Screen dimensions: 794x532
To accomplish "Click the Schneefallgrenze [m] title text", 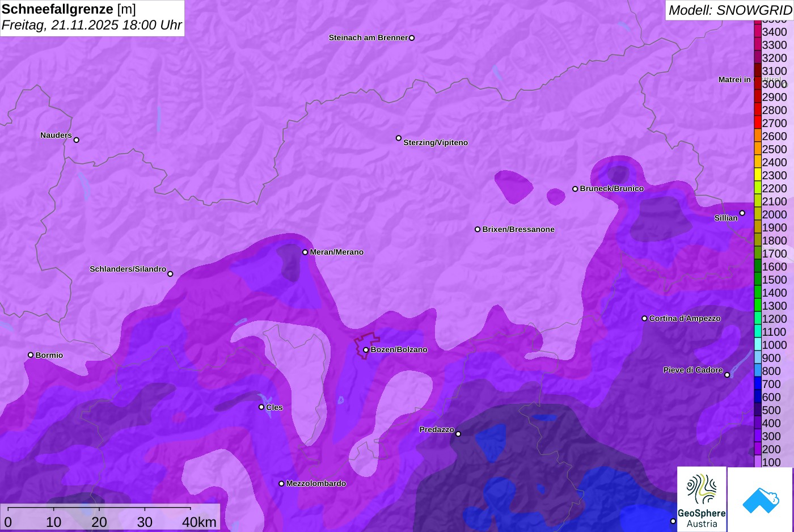I will [69, 9].
